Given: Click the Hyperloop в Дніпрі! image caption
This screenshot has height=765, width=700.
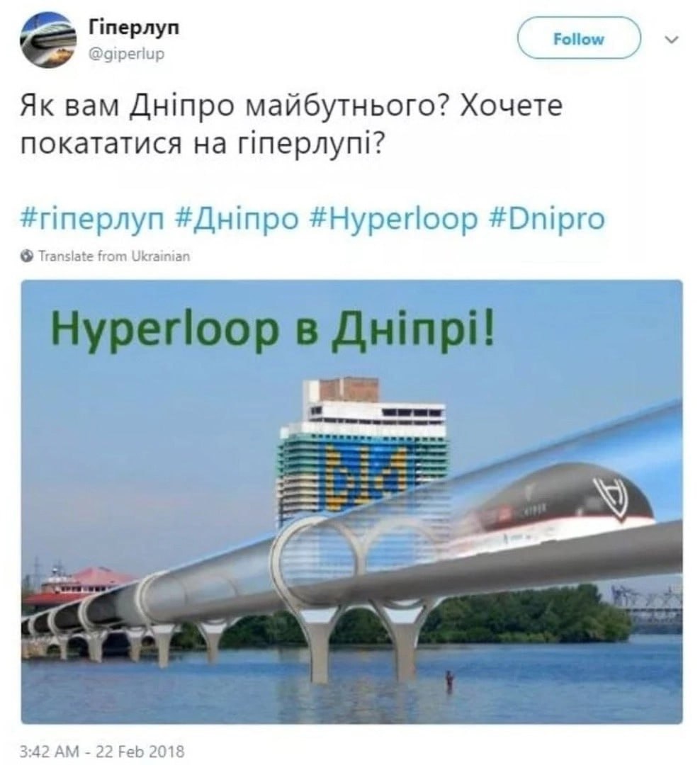Looking at the screenshot, I should pyautogui.click(x=272, y=329).
